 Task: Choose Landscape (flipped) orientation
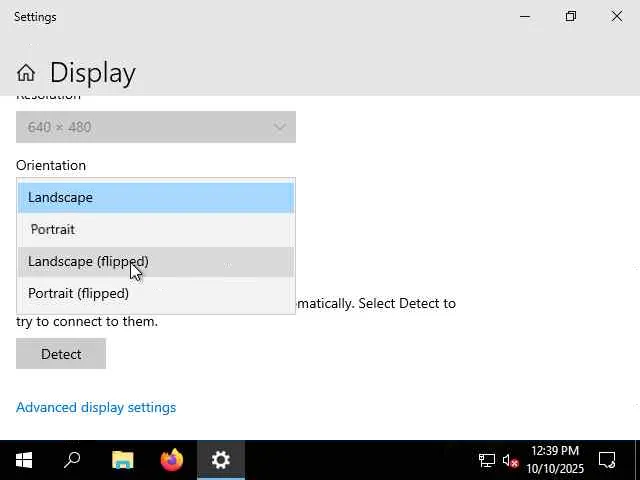tap(156, 262)
